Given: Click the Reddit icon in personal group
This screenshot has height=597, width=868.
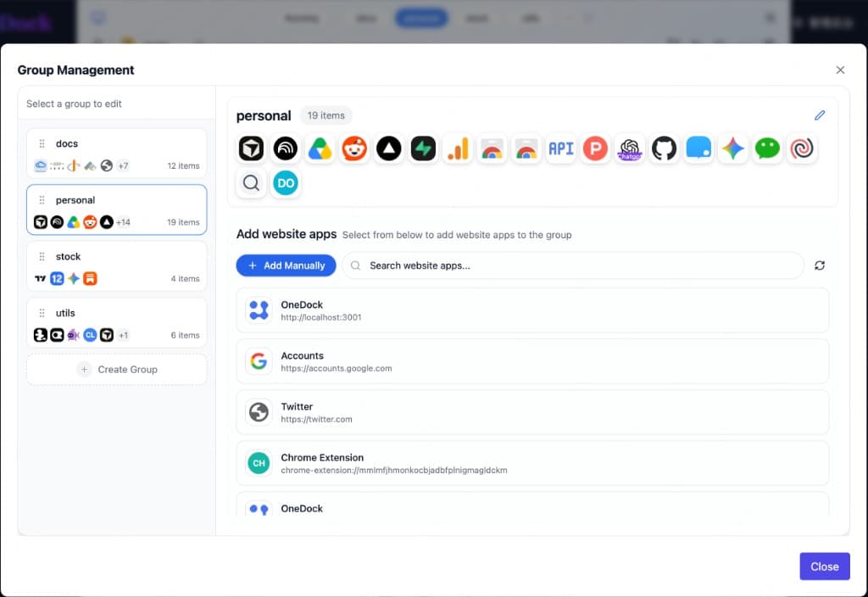Looking at the screenshot, I should [x=354, y=148].
